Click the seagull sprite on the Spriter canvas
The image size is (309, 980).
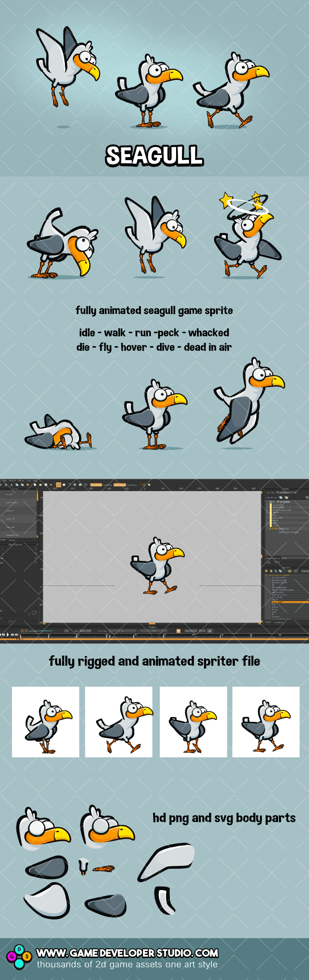coord(158,566)
